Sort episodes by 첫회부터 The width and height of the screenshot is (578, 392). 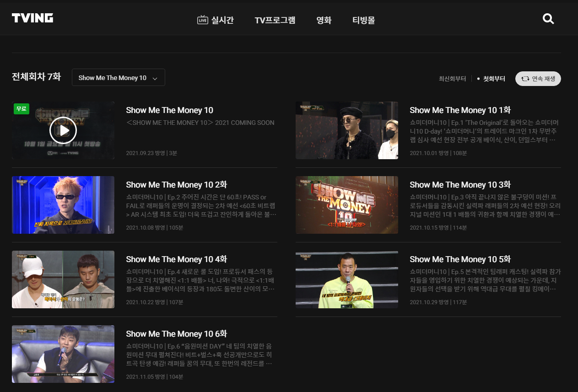pos(494,79)
